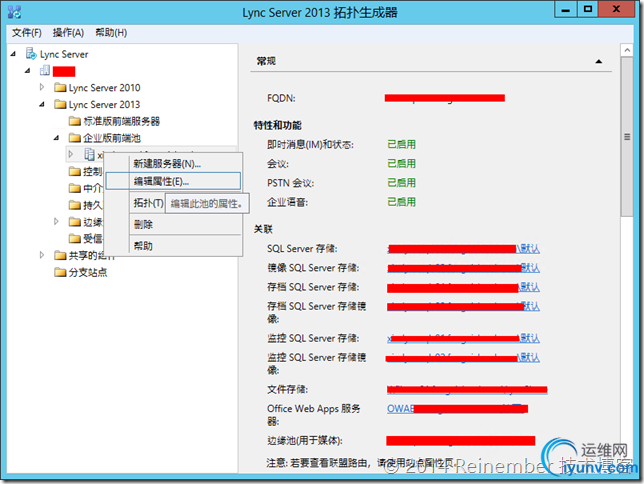Click the 已启用 value beside 企业语音
The height and width of the screenshot is (484, 644).
coord(401,202)
